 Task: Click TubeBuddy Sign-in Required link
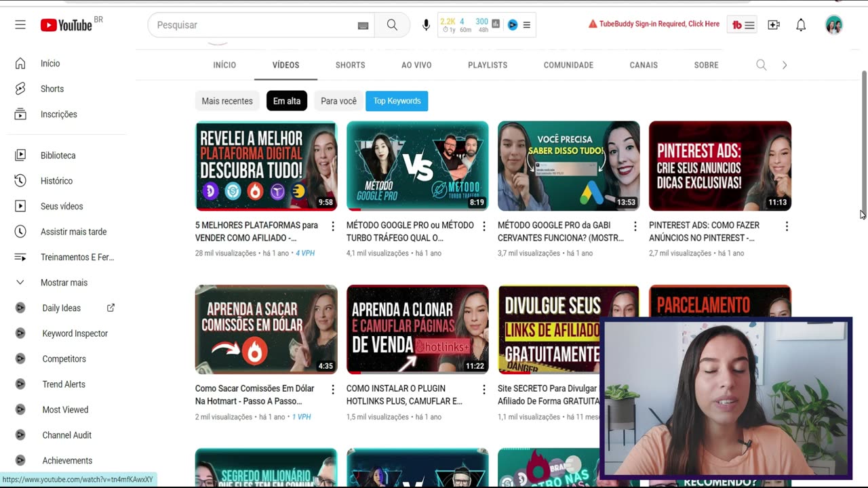(654, 24)
